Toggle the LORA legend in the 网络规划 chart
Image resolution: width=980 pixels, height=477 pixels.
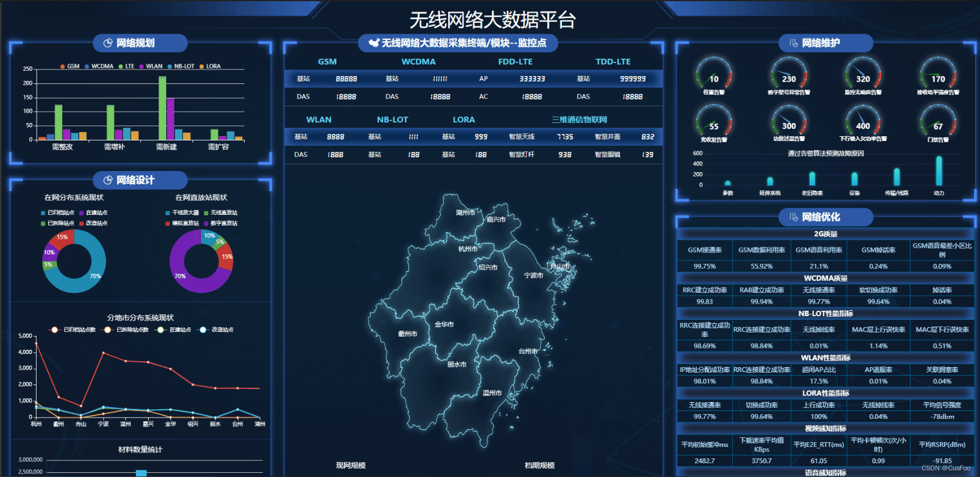tap(210, 66)
